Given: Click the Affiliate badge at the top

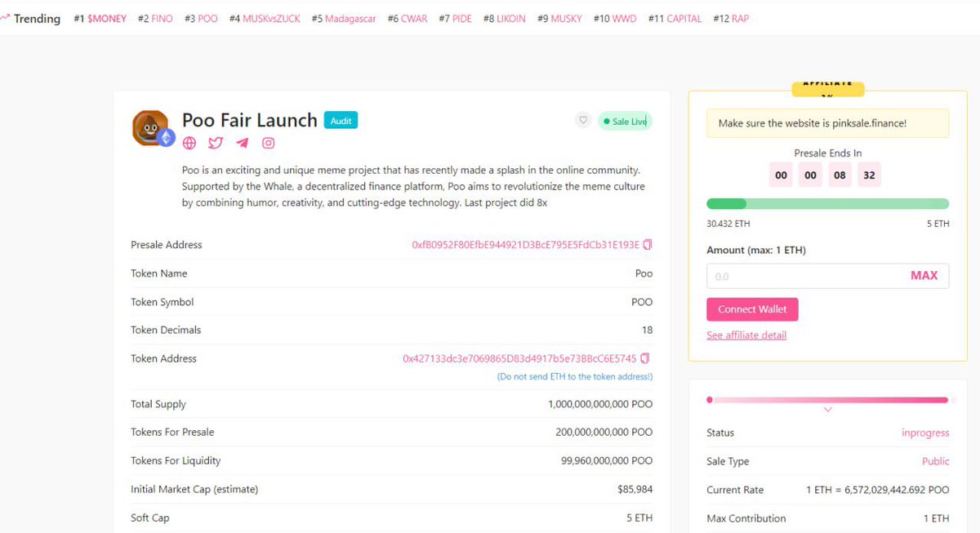Looking at the screenshot, I should [827, 87].
